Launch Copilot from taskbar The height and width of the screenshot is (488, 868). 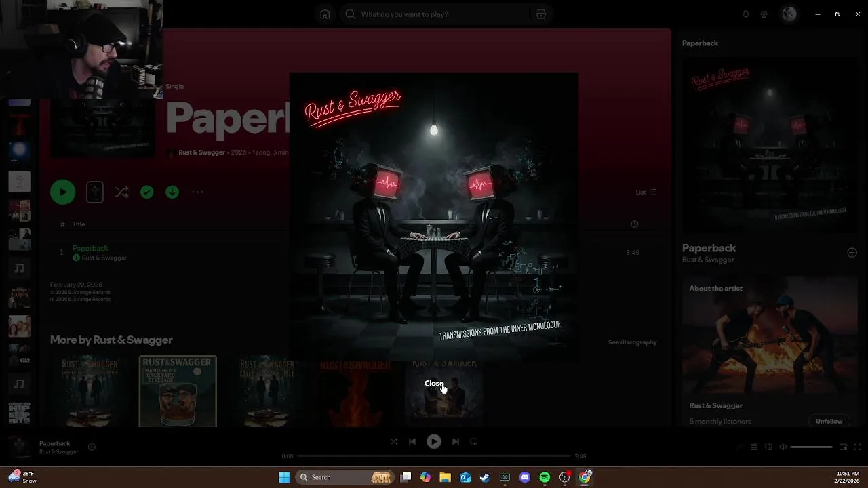(x=425, y=477)
